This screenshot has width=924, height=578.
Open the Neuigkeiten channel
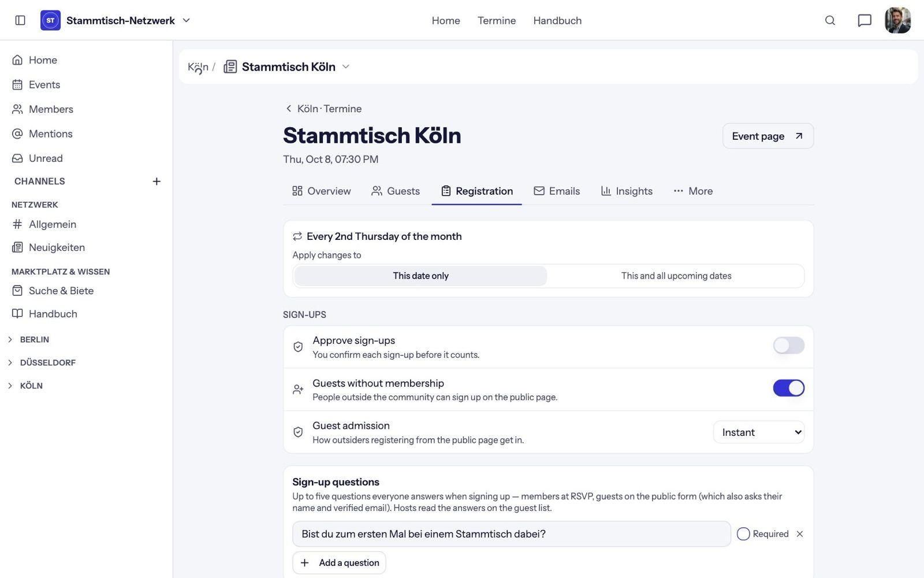point(49,247)
